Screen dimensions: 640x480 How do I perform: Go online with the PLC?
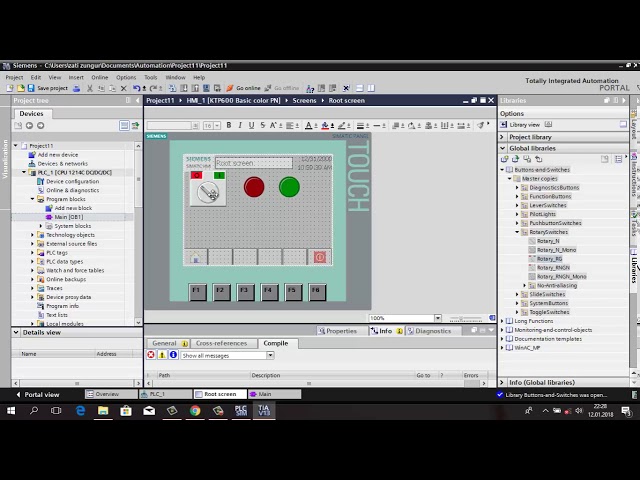point(243,88)
